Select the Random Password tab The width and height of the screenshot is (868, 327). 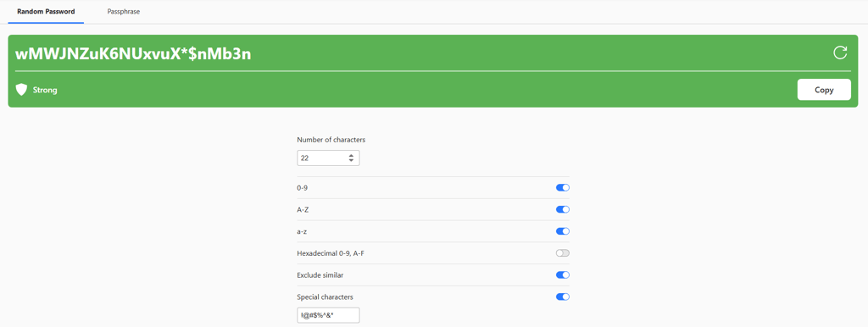pos(46,11)
